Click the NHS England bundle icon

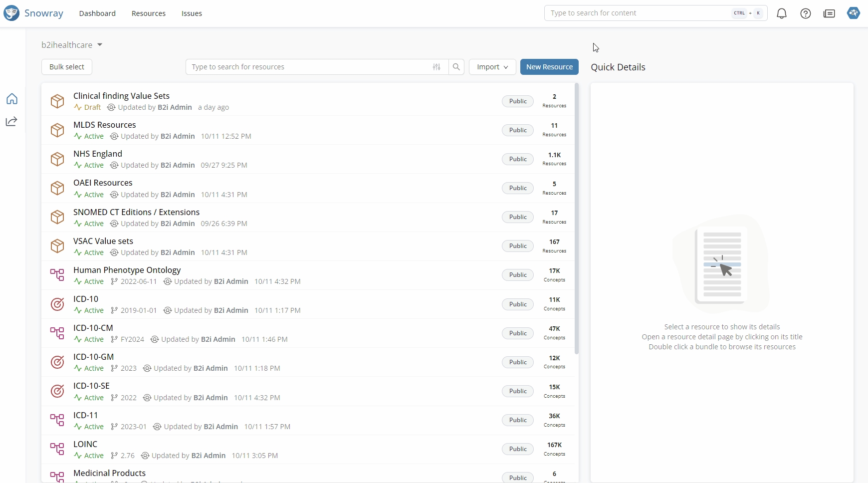tap(57, 159)
